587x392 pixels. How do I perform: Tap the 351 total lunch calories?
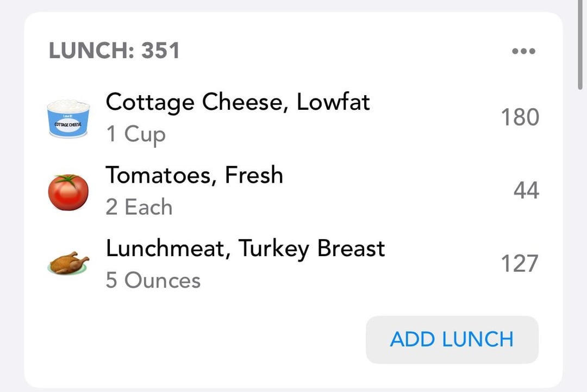coord(160,51)
